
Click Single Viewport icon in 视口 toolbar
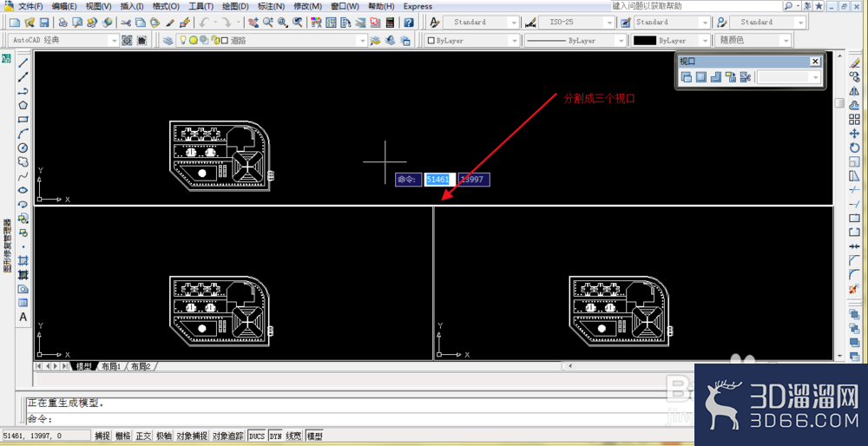click(x=701, y=77)
